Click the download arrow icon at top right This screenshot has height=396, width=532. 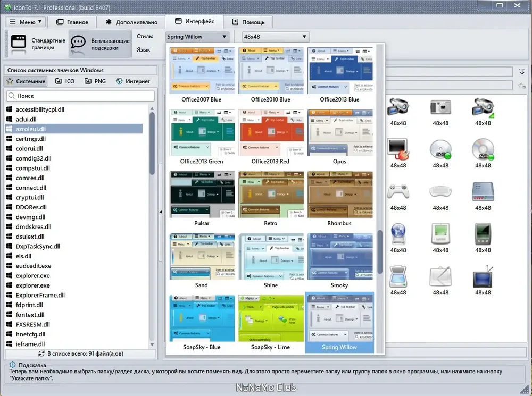(522, 72)
